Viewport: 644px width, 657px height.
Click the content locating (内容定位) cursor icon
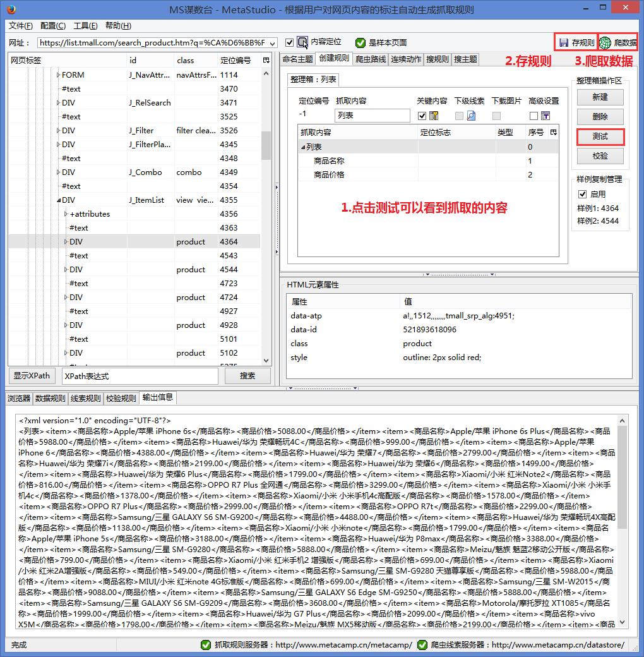pyautogui.click(x=302, y=42)
